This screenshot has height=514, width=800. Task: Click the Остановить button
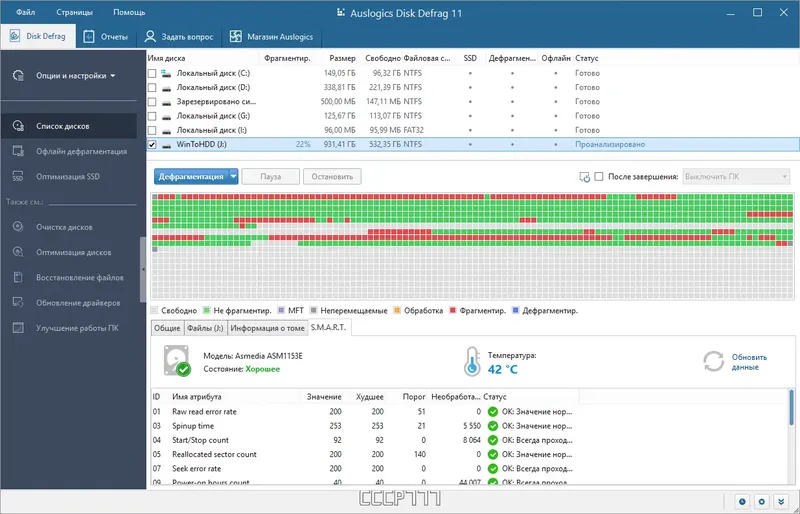(x=332, y=177)
